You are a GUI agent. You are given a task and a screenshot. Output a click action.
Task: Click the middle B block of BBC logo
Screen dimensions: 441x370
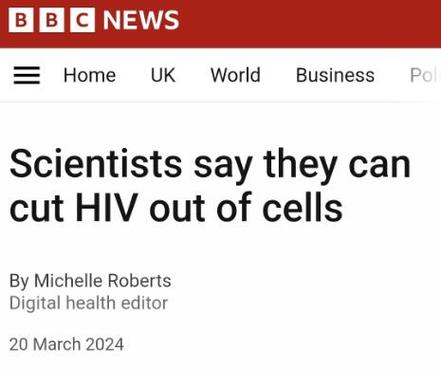(52, 20)
